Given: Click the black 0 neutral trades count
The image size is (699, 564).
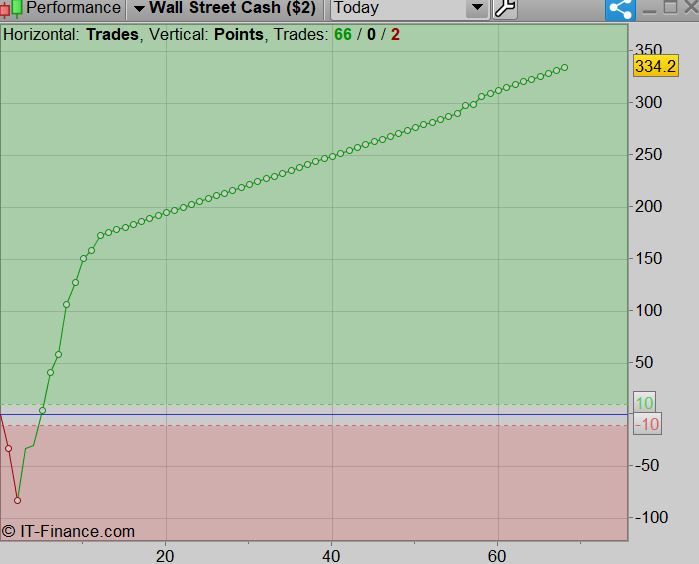Looking at the screenshot, I should pyautogui.click(x=371, y=35).
